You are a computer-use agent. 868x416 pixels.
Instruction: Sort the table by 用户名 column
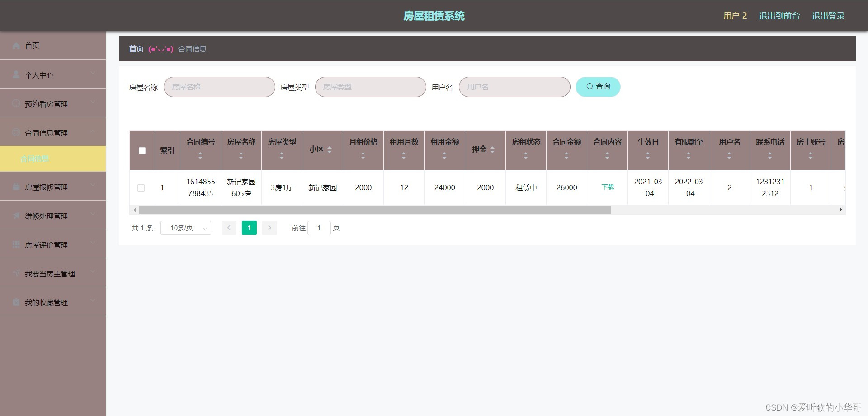[x=729, y=156]
